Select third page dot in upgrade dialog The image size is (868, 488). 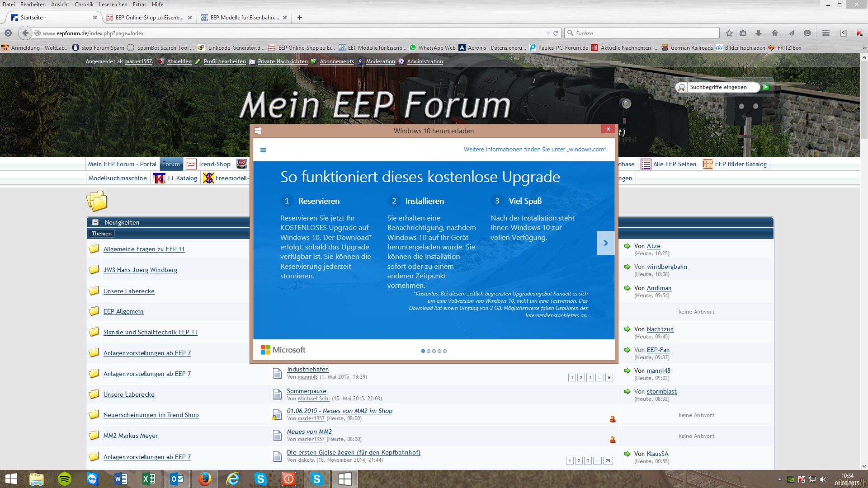434,351
